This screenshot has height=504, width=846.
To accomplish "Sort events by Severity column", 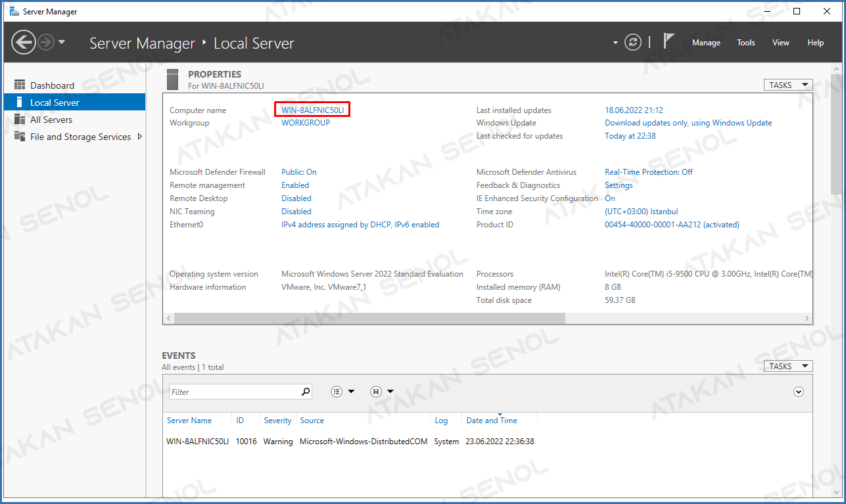I will coord(277,421).
